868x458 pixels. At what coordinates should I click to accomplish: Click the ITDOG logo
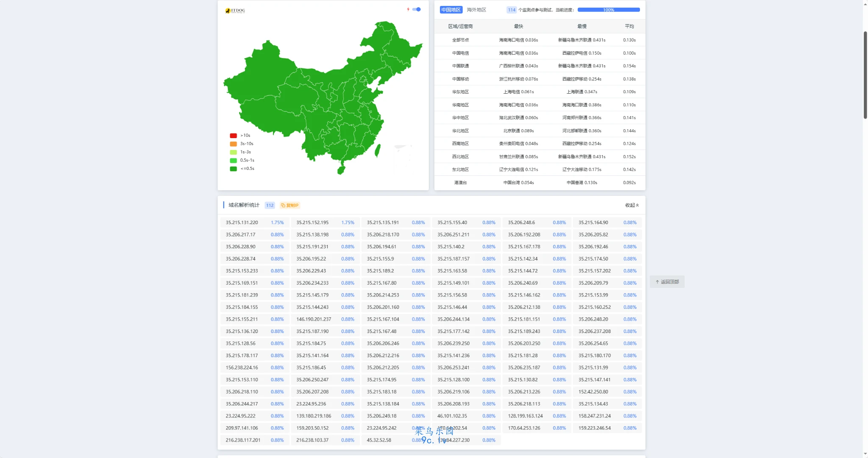point(235,11)
